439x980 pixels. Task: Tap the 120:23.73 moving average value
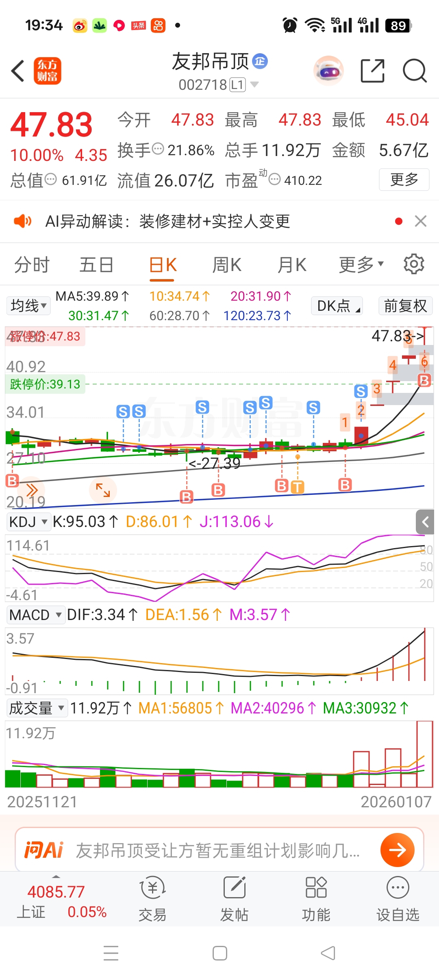(x=257, y=316)
